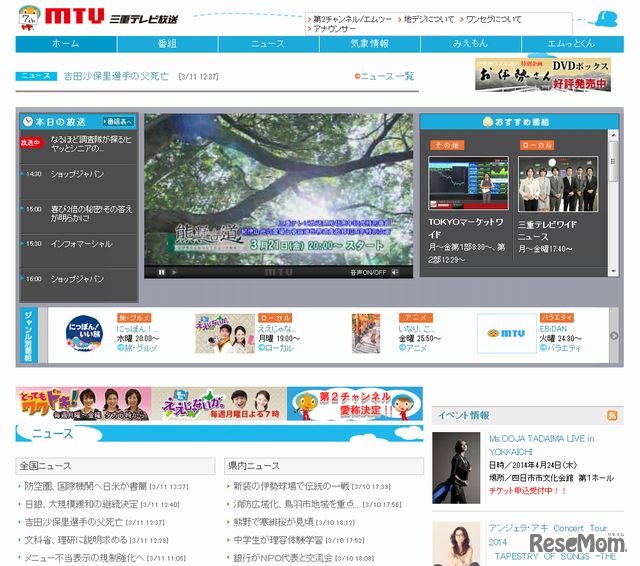Open the アンジェラ・アキ Concert Tour link

pos(552,542)
